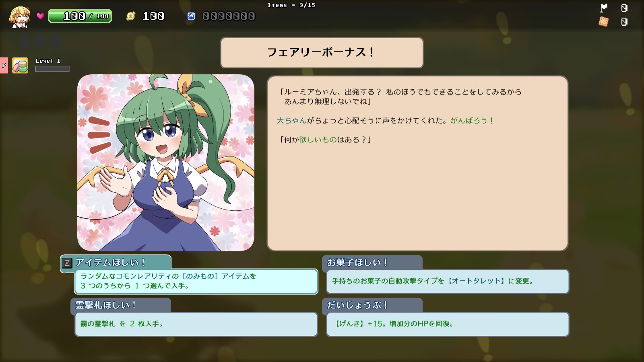Click the blue score counter icon

click(x=191, y=16)
